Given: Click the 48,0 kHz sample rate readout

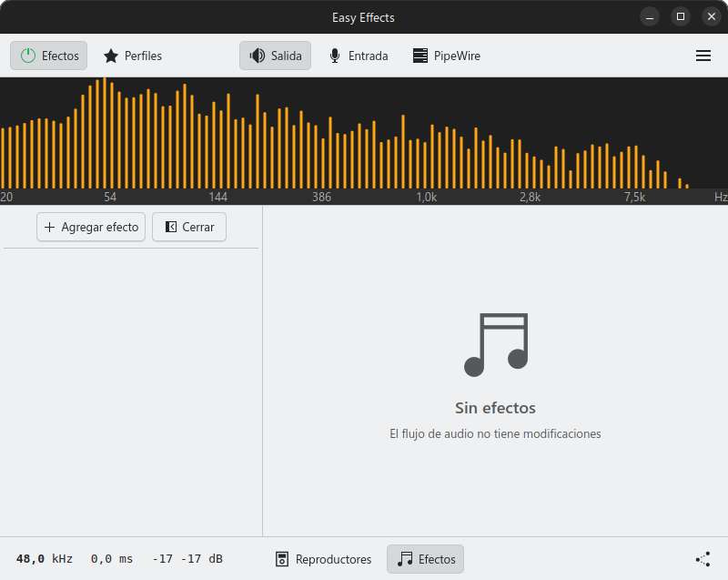Looking at the screenshot, I should (x=45, y=559).
